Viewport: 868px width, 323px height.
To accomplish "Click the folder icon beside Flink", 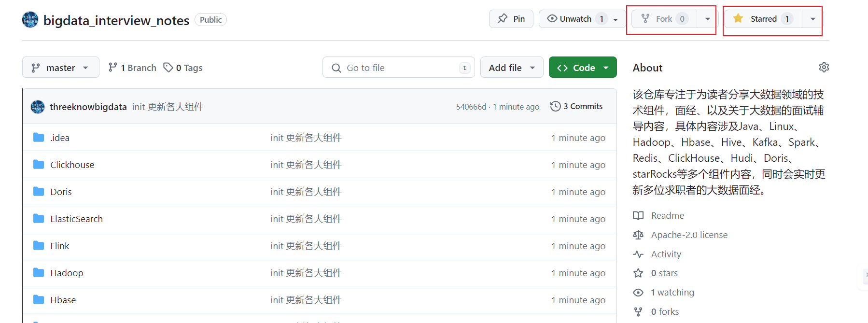I will (39, 246).
